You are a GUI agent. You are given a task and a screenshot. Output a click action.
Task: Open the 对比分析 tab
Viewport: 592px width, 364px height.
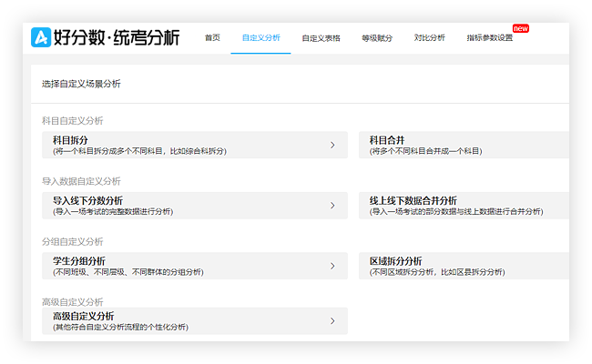[x=429, y=38]
